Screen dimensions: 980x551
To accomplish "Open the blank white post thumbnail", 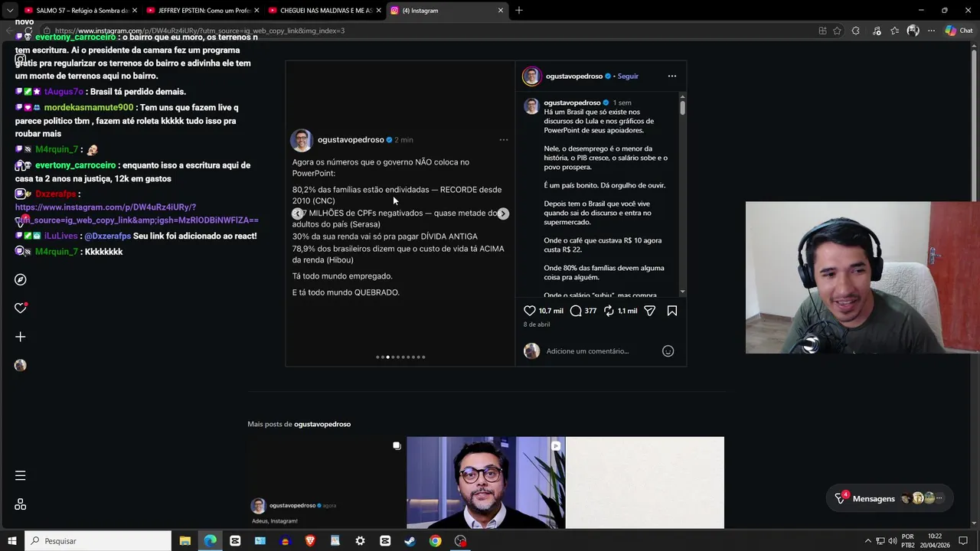I will pos(645,483).
